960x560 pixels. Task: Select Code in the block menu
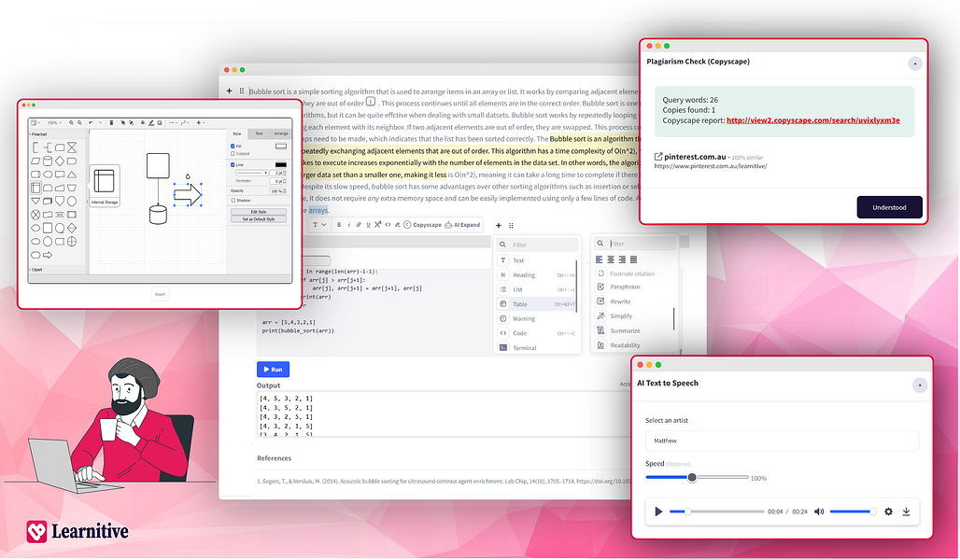pos(536,333)
